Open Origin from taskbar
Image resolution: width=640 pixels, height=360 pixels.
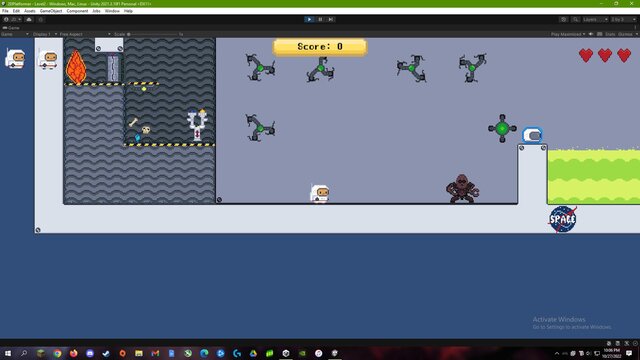tap(122, 353)
